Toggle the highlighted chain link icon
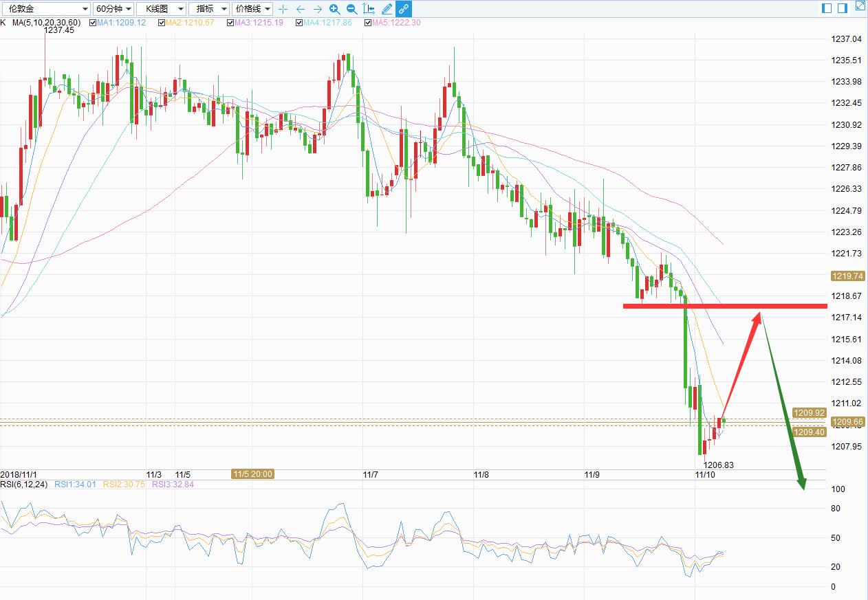Image resolution: width=868 pixels, height=600 pixels. 404,9
